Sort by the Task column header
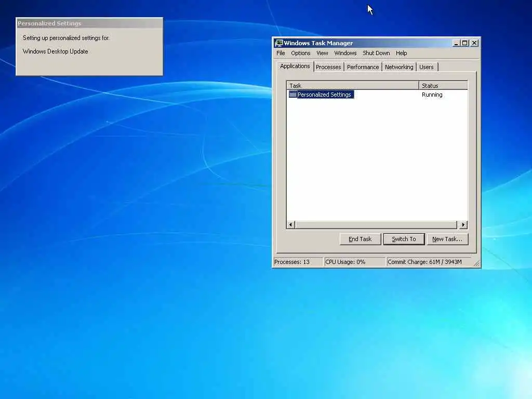Viewport: 532px width, 399px height. point(353,86)
